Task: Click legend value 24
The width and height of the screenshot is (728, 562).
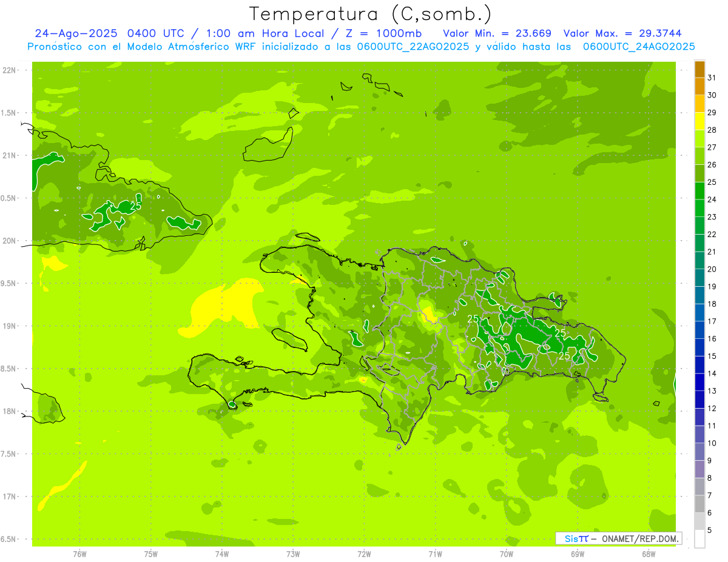Action: tap(712, 199)
